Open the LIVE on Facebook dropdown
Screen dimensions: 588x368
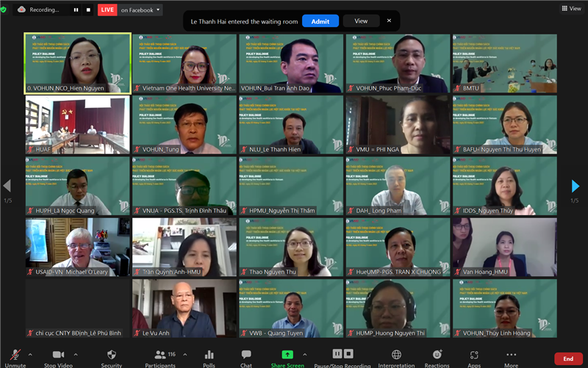click(140, 10)
